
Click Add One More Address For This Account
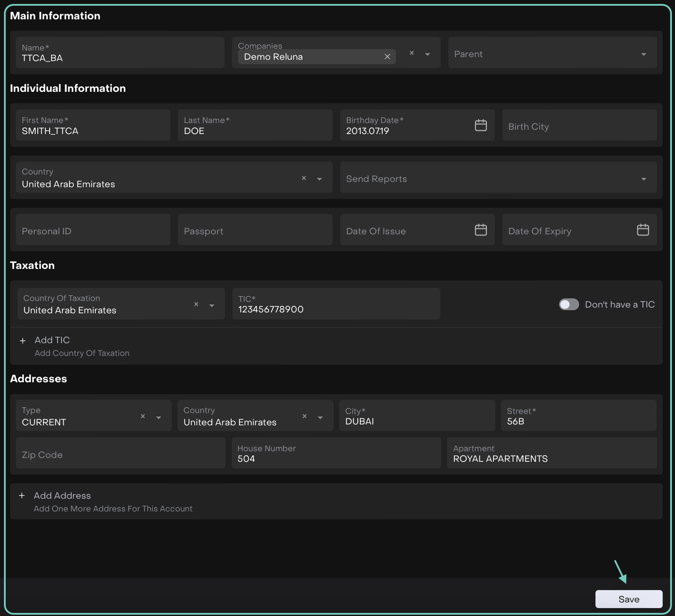point(113,508)
